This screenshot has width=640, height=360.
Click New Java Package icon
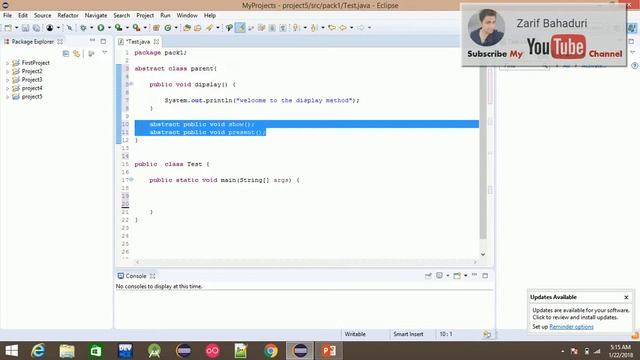click(156, 28)
